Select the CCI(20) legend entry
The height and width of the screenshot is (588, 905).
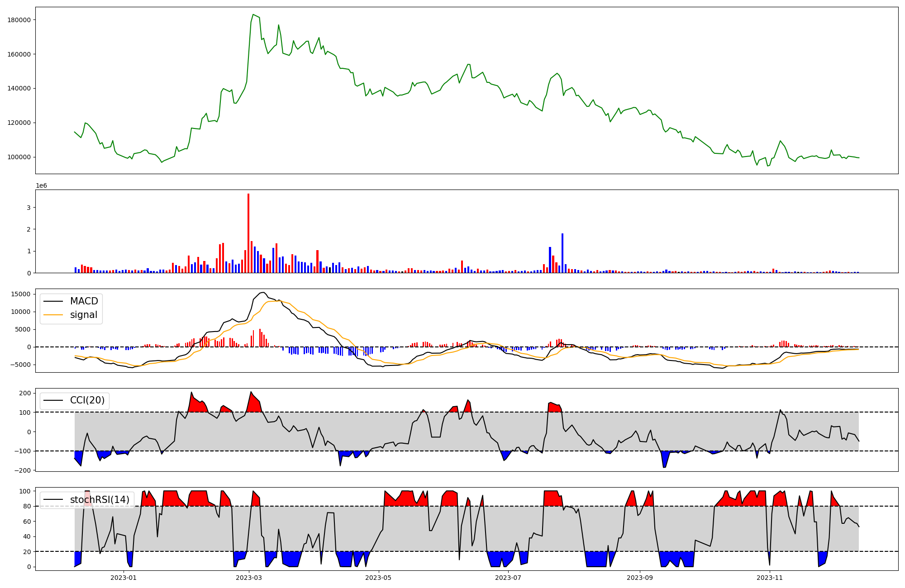(87, 400)
